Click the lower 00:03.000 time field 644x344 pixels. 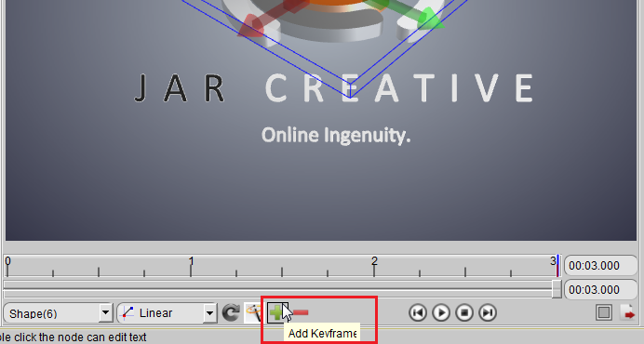[601, 290]
